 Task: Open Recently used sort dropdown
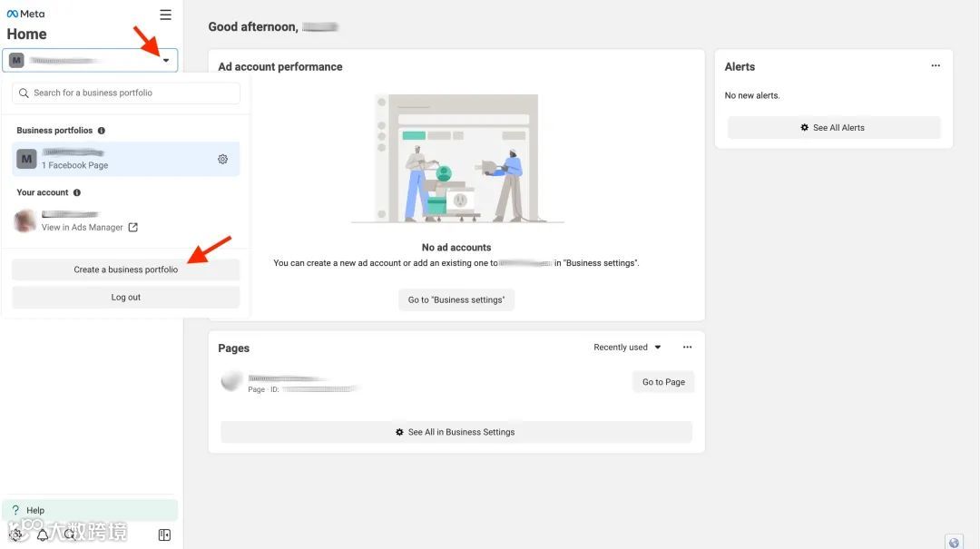[627, 348]
